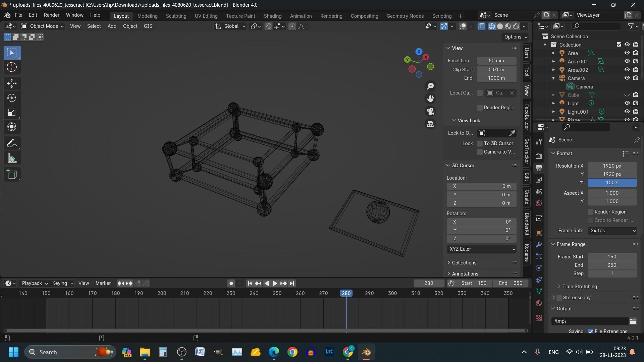Click the Windows Start button

coord(13,352)
